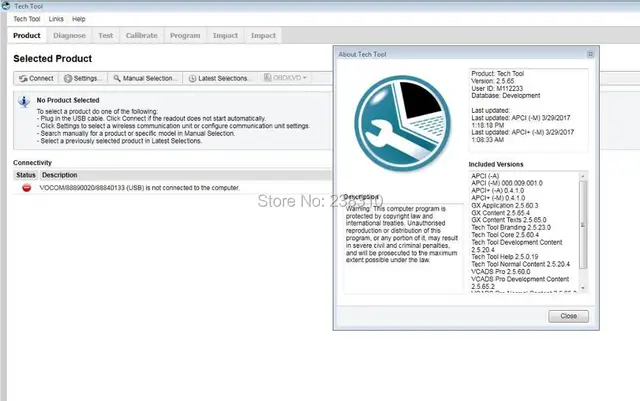Click the Manual Selection magnifier icon

tap(117, 78)
